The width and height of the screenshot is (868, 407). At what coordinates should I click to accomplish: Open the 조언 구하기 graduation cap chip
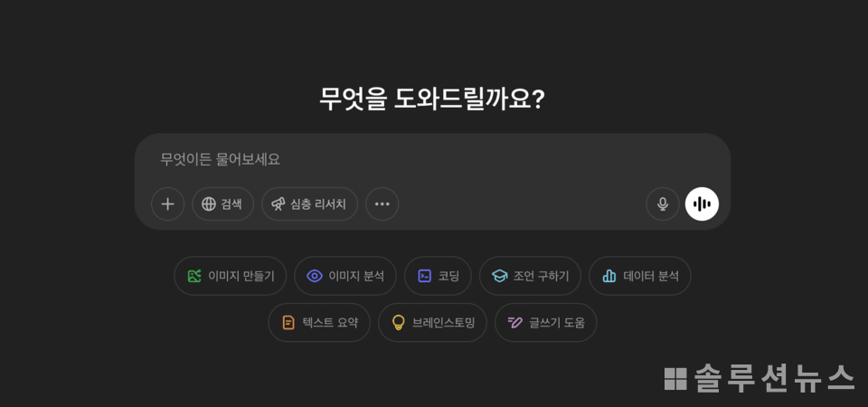point(530,276)
